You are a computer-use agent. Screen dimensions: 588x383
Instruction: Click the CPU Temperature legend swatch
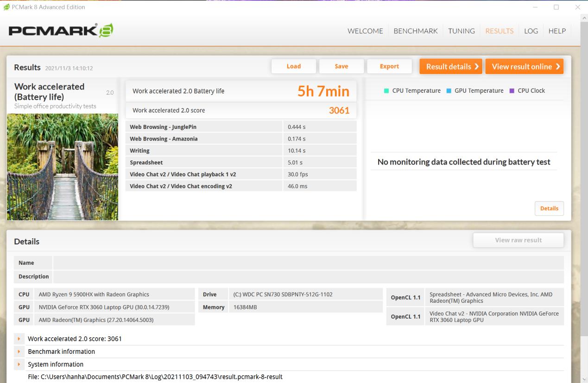click(386, 91)
